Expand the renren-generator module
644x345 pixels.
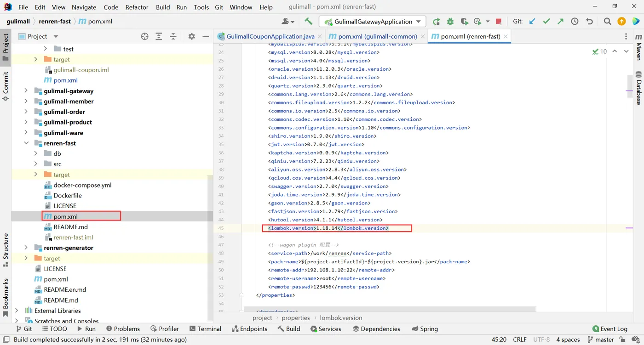26,248
